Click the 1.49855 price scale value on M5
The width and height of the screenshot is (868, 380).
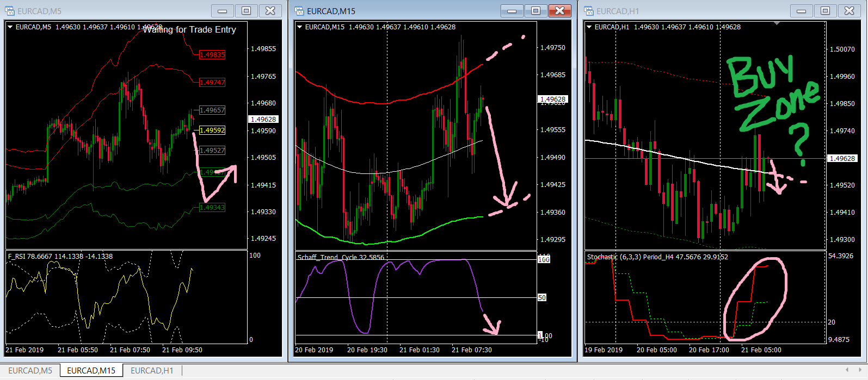(x=263, y=48)
